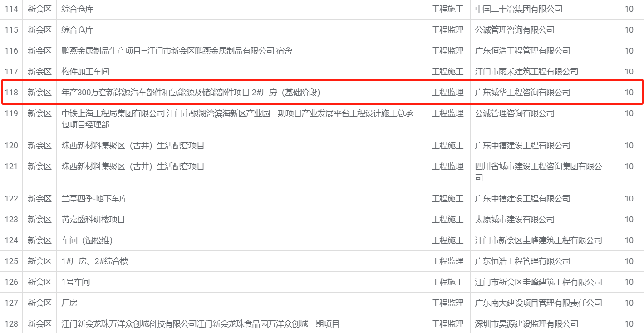
Task: Click row number 114 cell
Action: pyautogui.click(x=11, y=9)
